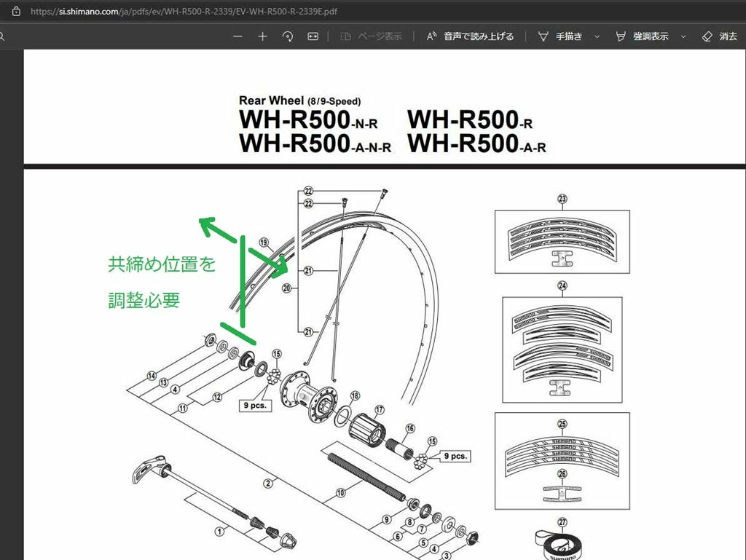746x560 pixels.
Task: Zoom in on the PDF
Action: coord(262,36)
